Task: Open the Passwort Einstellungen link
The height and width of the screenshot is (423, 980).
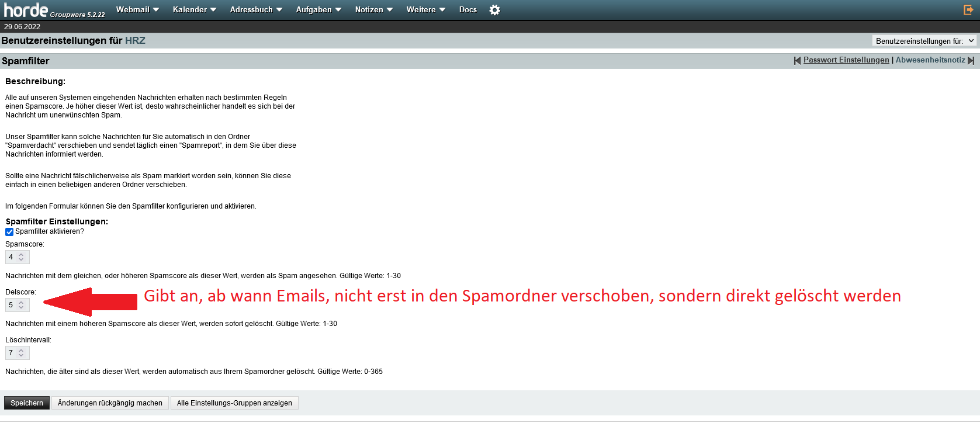Action: tap(846, 60)
